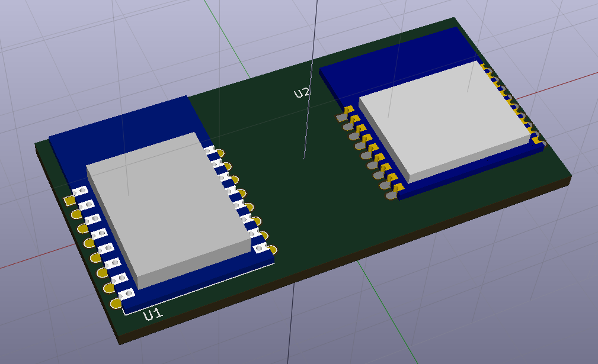598x364 pixels.
Task: Click the square pin-1 pad of U1
Action: tap(69, 201)
